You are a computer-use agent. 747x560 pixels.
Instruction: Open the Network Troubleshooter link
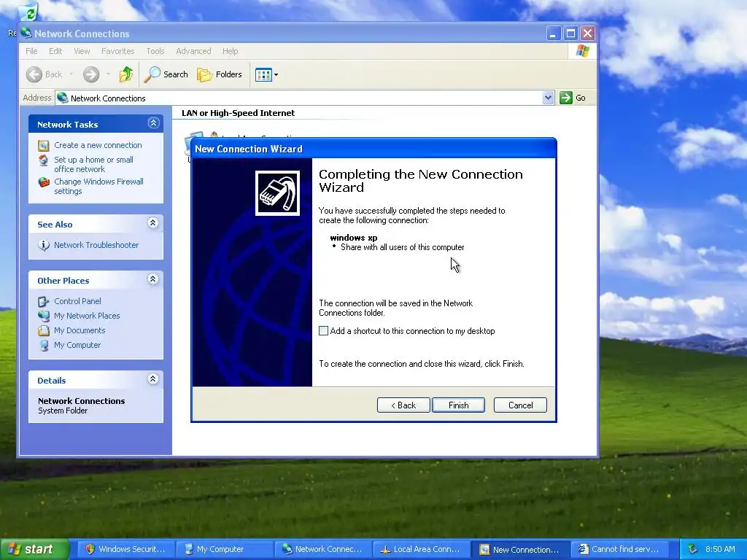96,245
